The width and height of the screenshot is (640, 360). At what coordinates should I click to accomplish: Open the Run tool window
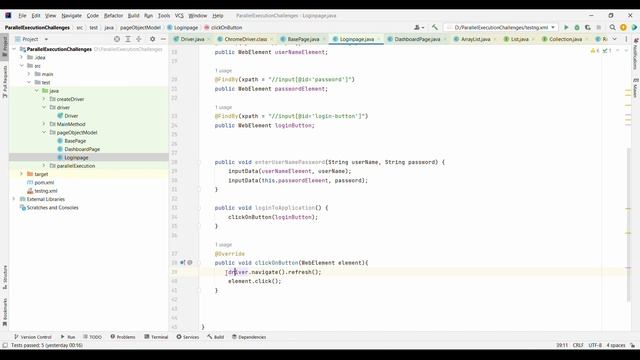(68, 337)
